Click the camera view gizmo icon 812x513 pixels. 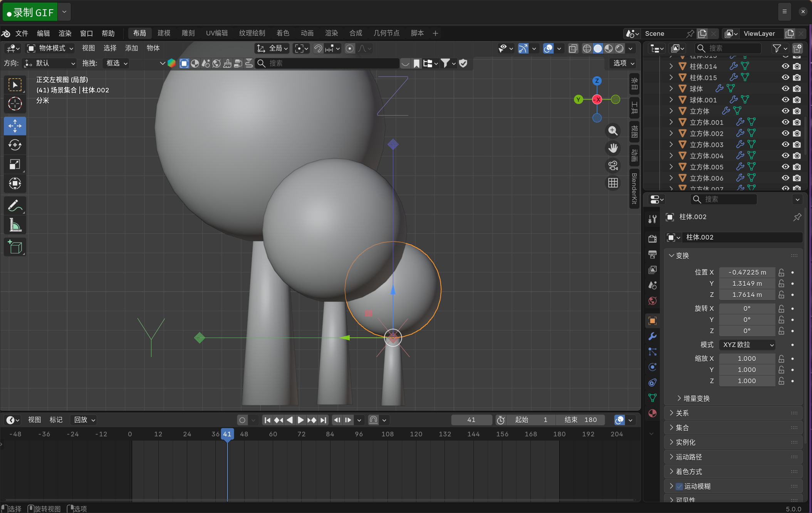coord(613,166)
